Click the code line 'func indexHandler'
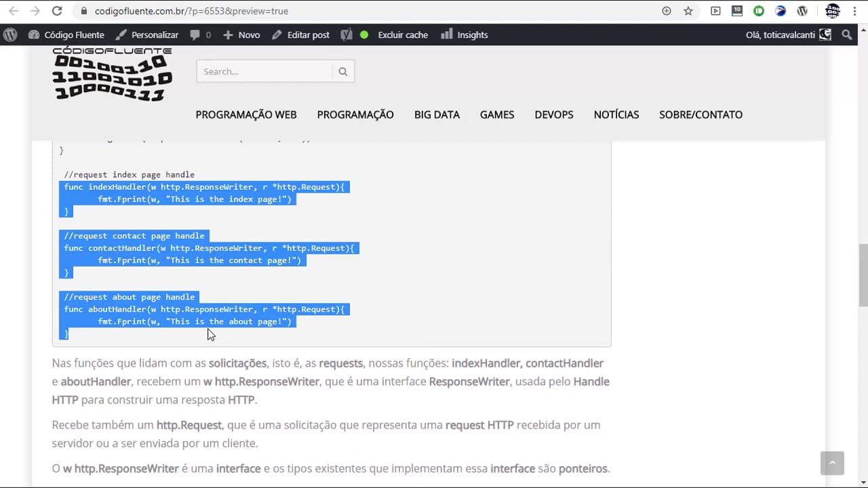The image size is (868, 488). pyautogui.click(x=204, y=187)
